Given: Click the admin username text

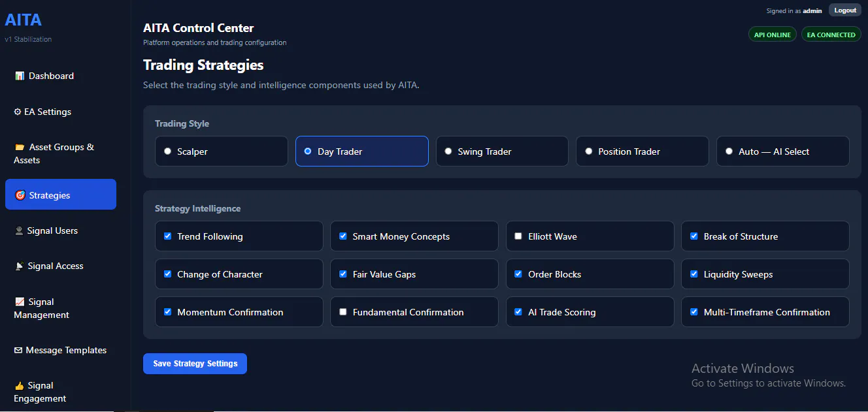Looking at the screenshot, I should (x=812, y=10).
